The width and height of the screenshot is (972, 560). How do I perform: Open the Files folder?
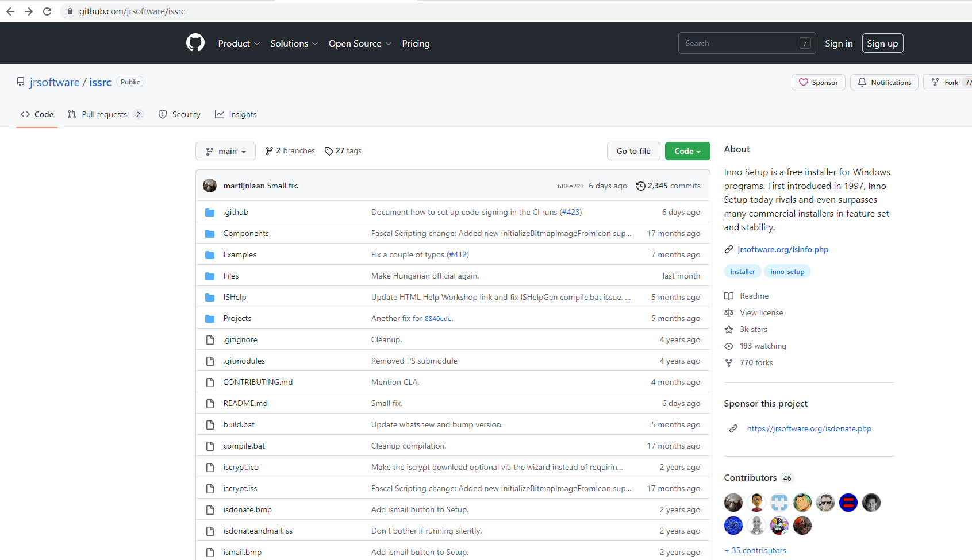[x=231, y=276]
